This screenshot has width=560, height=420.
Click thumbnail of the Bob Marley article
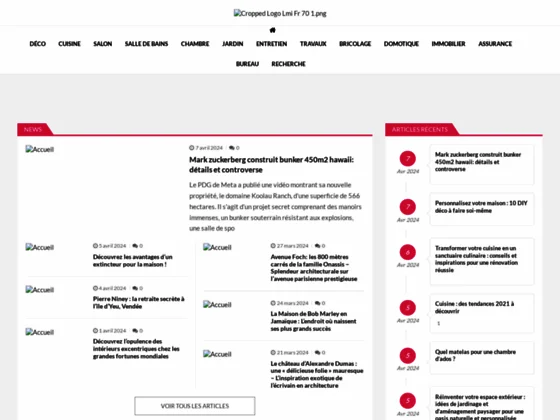click(218, 305)
